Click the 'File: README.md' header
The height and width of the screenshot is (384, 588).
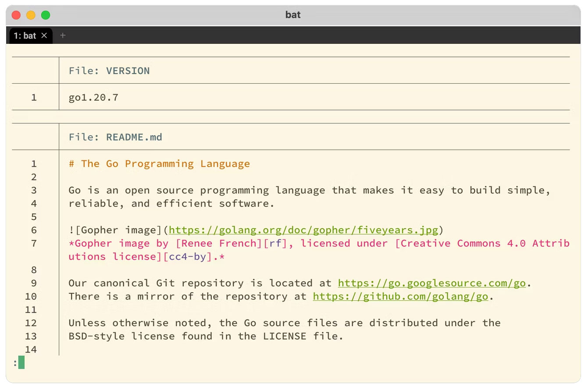[x=115, y=137]
